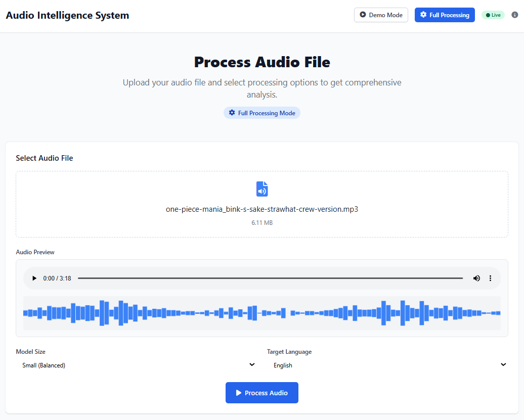
Task: Open audio player three-dot options menu
Action: tap(490, 278)
